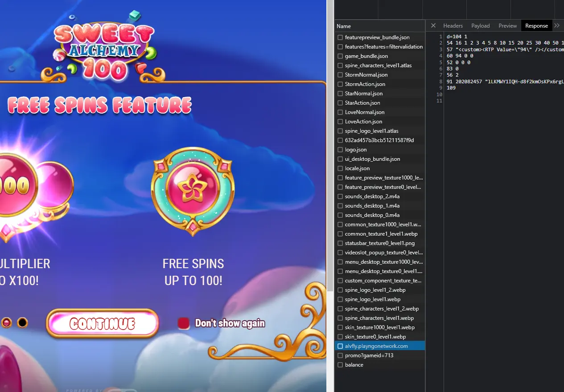Select the feature_preview_texture0_level request

pyautogui.click(x=379, y=187)
